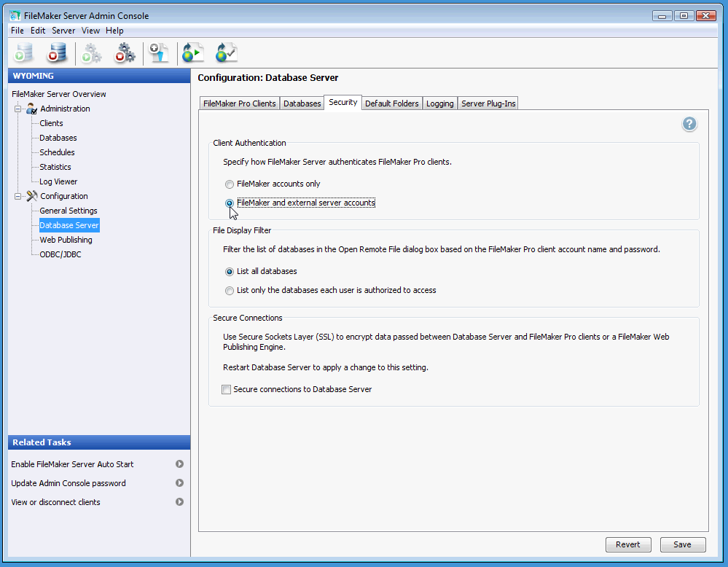This screenshot has width=728, height=567.
Task: Collapse the Administration tree node
Action: tap(17, 109)
